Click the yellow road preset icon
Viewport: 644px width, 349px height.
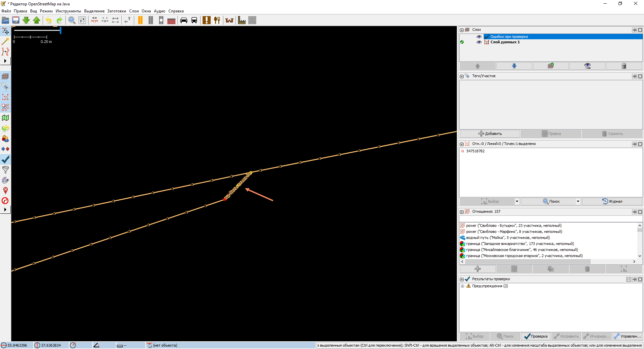140,20
